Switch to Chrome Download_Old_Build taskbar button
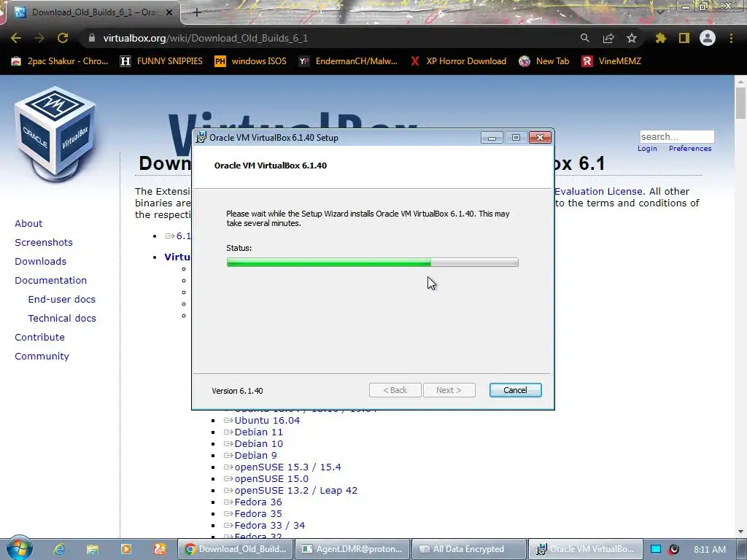Screen dimensions: 747x560 pos(236,549)
